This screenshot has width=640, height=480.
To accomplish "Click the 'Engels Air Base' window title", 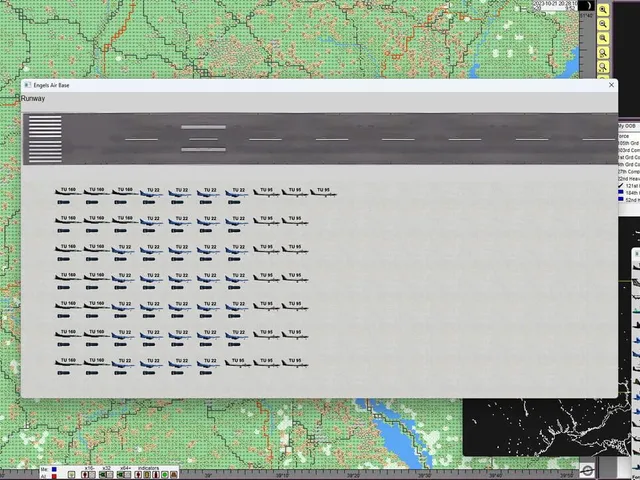I will click(x=51, y=85).
